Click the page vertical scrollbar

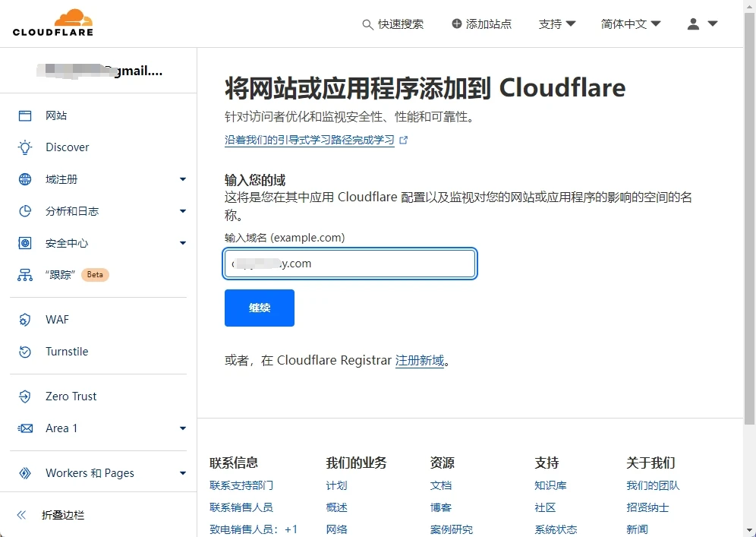coord(750,217)
